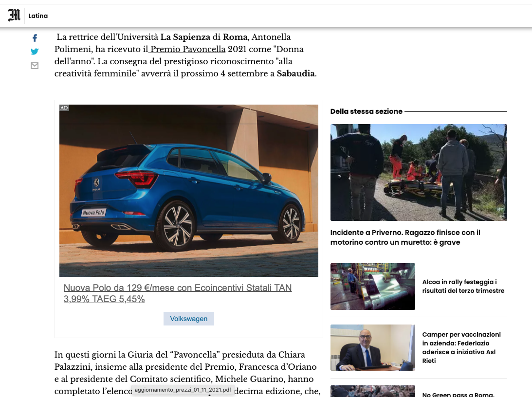Click the bold Sabaudia word

tap(295, 73)
